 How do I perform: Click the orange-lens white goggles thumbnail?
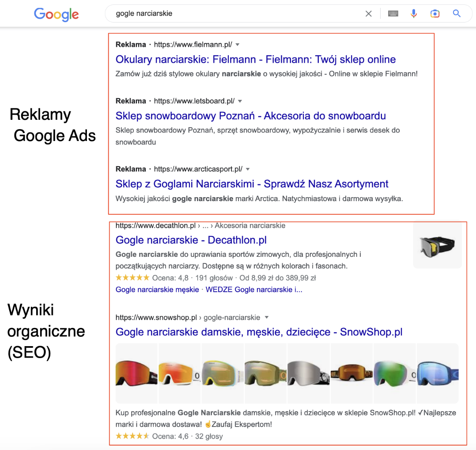[x=179, y=373]
